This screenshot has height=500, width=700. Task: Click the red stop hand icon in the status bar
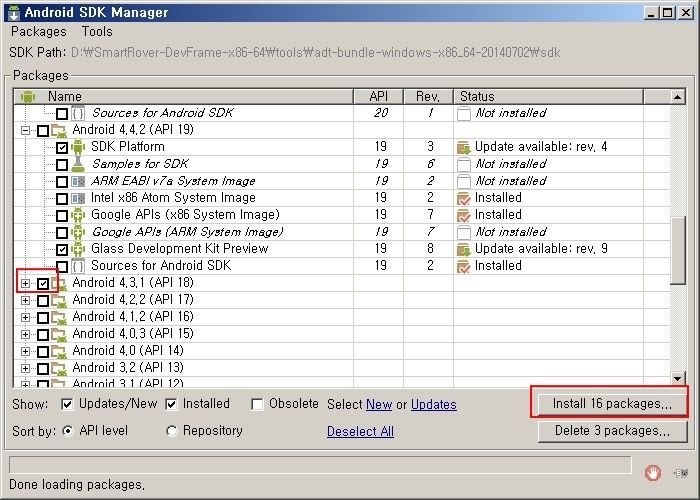pos(653,472)
